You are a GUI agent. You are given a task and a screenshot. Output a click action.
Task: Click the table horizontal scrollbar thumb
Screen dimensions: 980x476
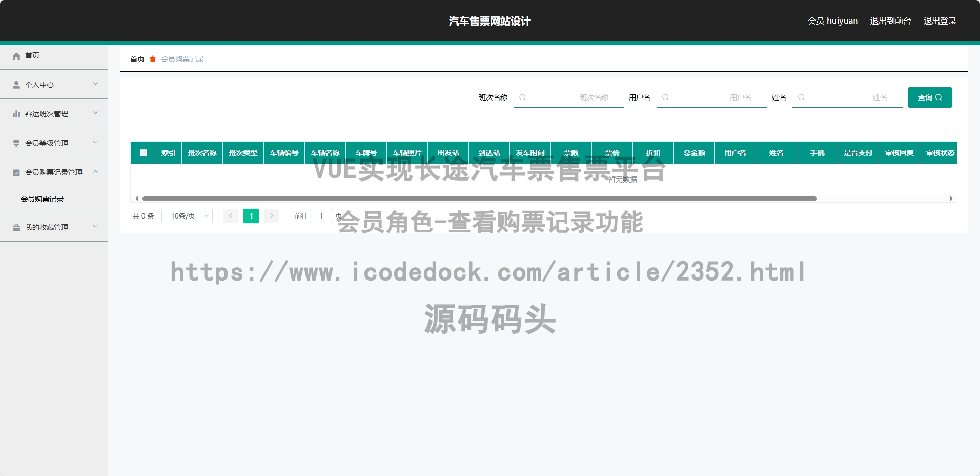(x=480, y=199)
